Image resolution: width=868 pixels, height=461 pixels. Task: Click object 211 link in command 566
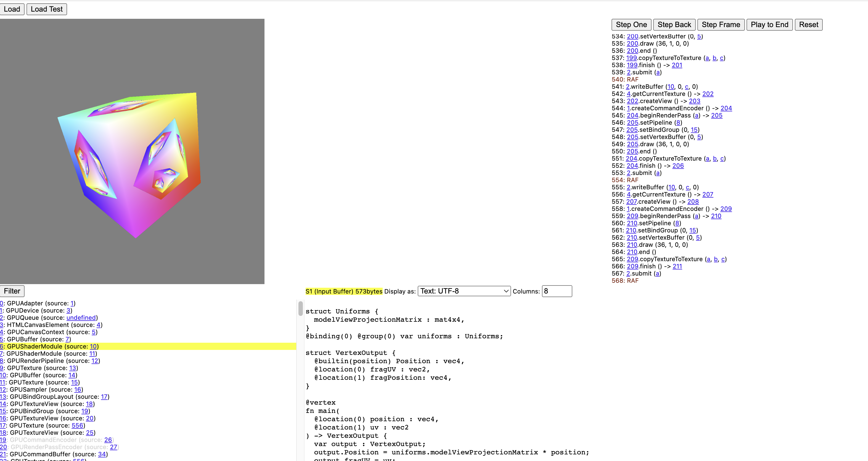pos(677,266)
